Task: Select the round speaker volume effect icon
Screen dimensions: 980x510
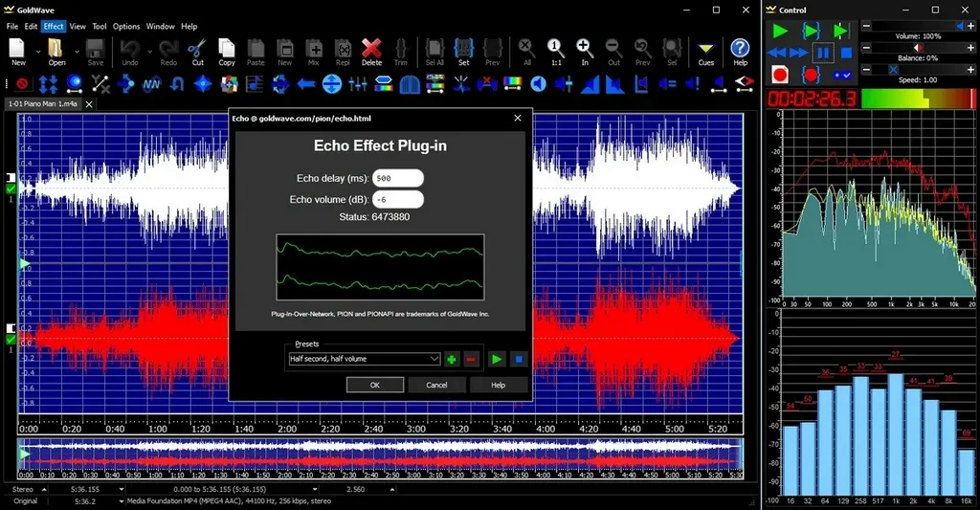Action: tap(538, 83)
